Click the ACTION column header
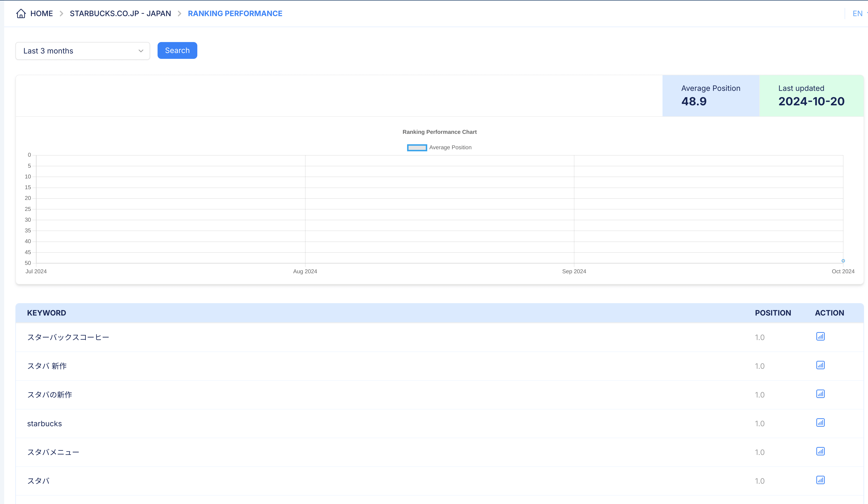The width and height of the screenshot is (868, 504). (829, 313)
